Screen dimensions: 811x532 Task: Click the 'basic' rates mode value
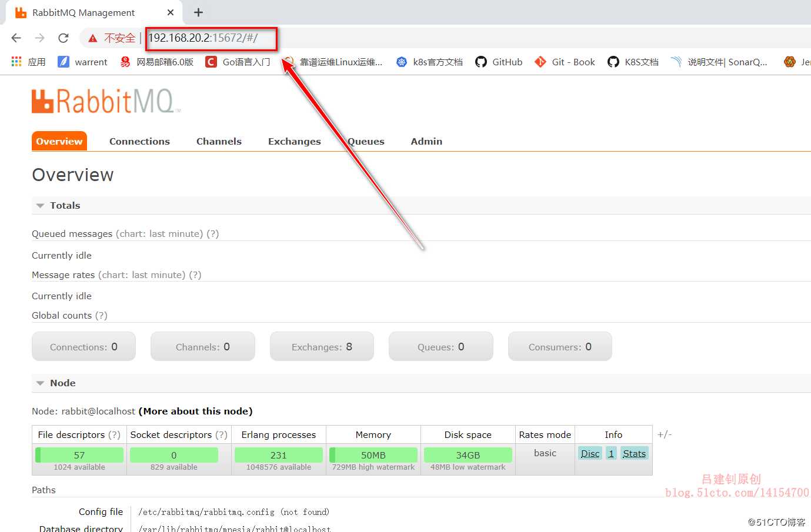point(545,453)
